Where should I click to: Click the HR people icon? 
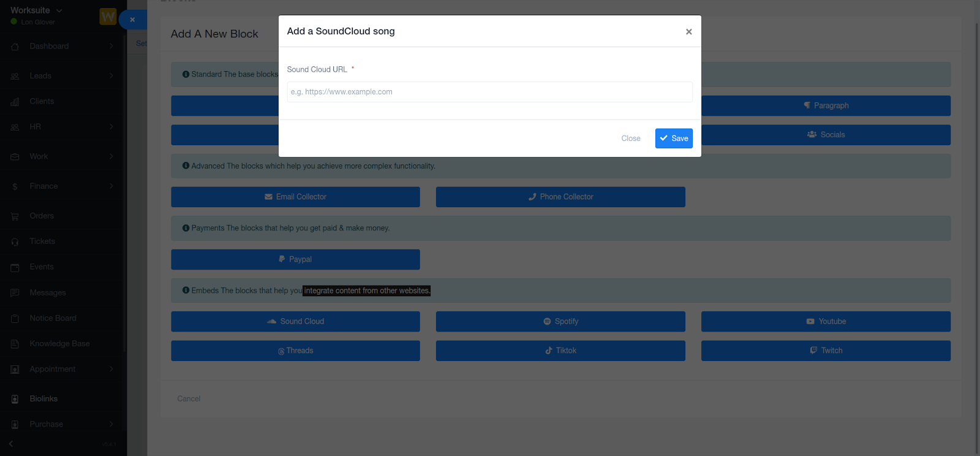[15, 127]
